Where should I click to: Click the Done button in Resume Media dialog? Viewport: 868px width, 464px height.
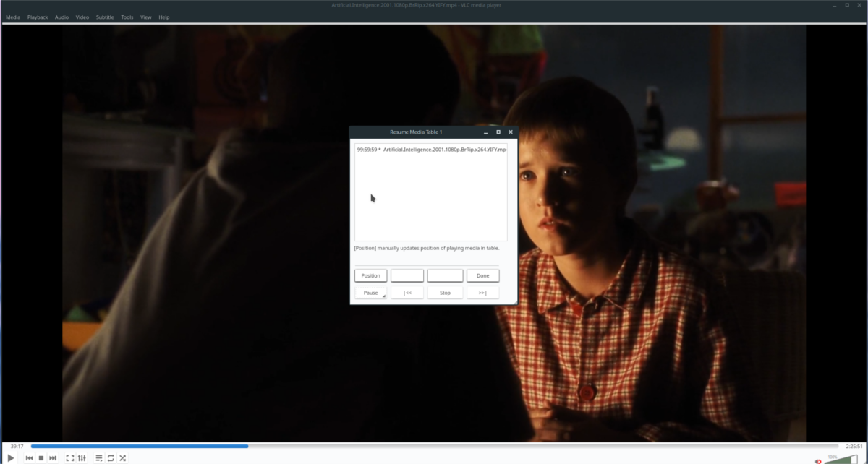point(482,275)
